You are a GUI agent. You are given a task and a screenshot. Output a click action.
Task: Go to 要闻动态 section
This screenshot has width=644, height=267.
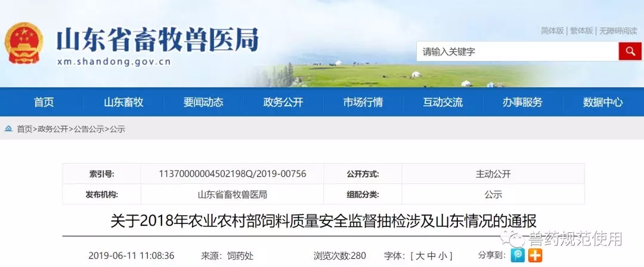(x=203, y=102)
